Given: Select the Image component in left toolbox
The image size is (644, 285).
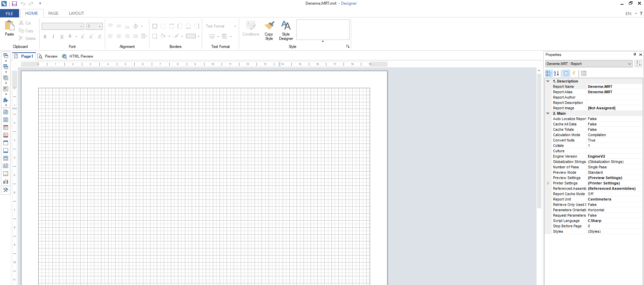Looking at the screenshot, I should [x=6, y=174].
